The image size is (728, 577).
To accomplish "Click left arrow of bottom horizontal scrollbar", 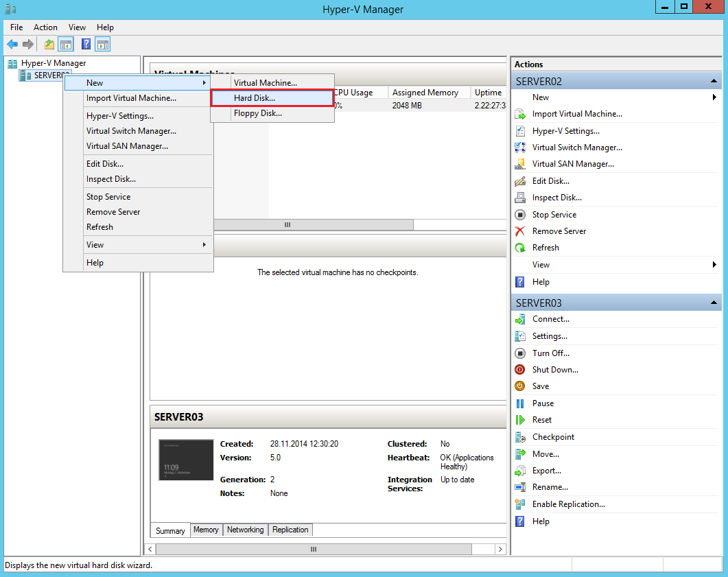I will click(x=150, y=549).
